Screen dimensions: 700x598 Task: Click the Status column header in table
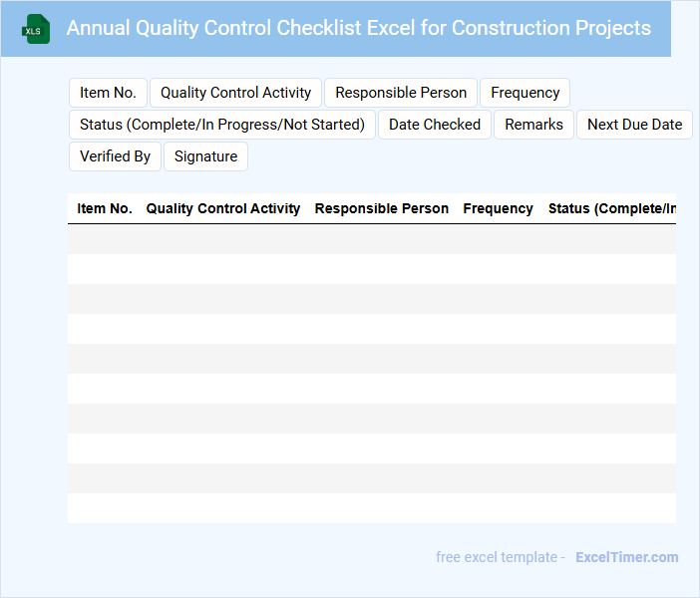(611, 209)
